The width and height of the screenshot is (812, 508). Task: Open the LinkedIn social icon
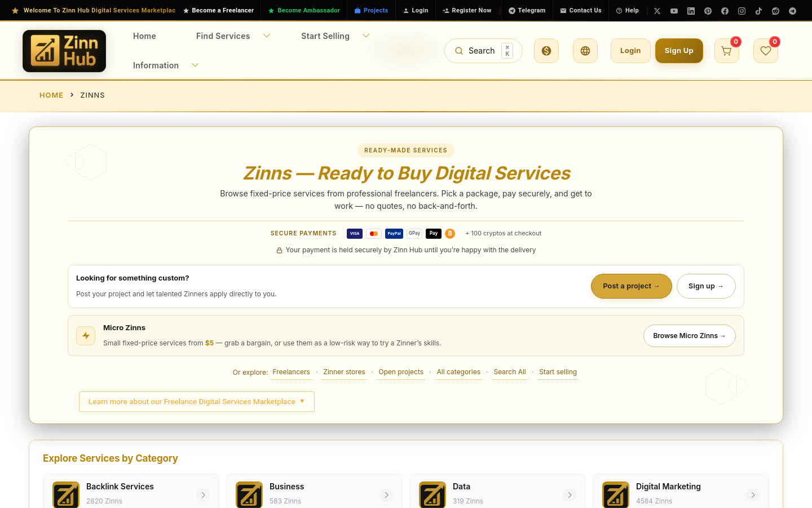(x=691, y=11)
